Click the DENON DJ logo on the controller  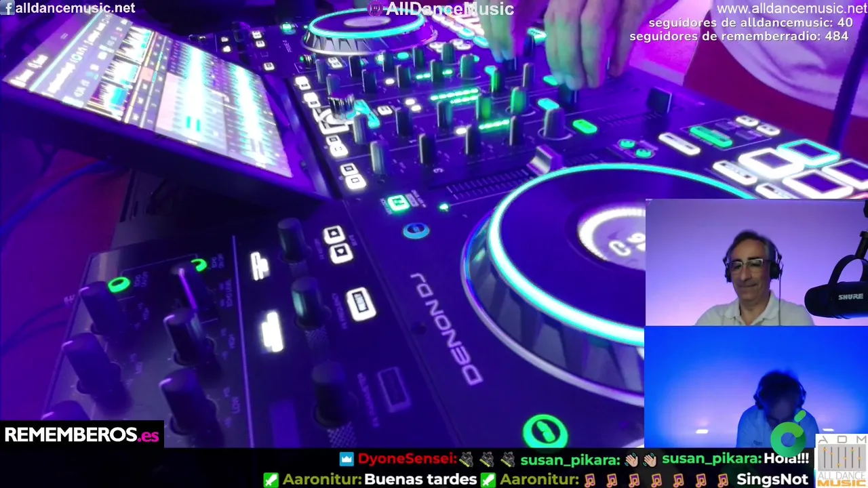(x=446, y=329)
